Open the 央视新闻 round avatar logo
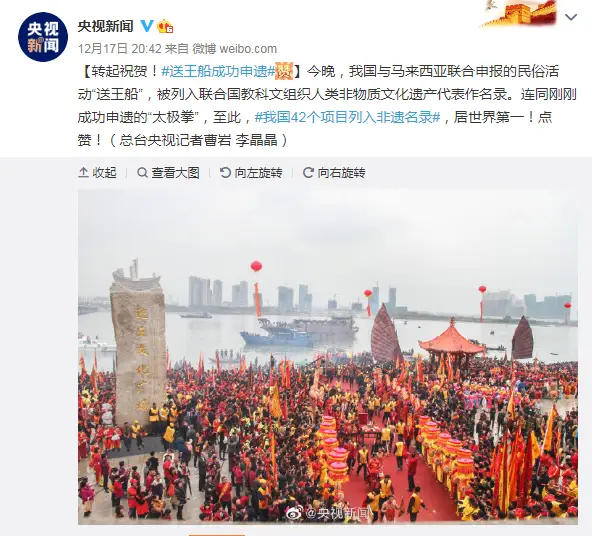The width and height of the screenshot is (592, 536). [43, 37]
